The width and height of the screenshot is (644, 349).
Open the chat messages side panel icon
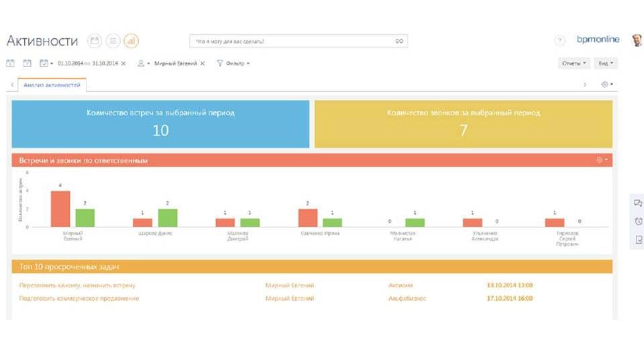[638, 203]
